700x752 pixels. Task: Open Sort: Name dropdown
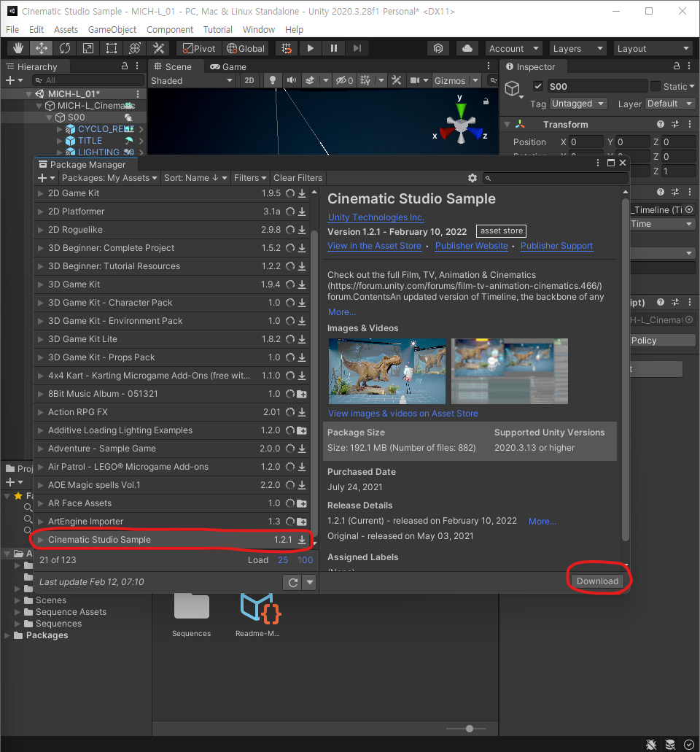(x=195, y=178)
